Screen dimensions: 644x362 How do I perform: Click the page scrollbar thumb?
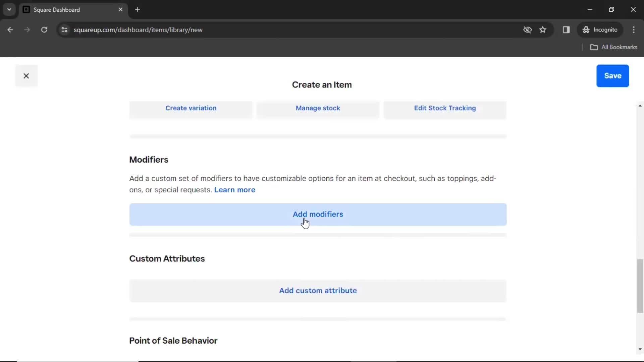tap(640, 286)
